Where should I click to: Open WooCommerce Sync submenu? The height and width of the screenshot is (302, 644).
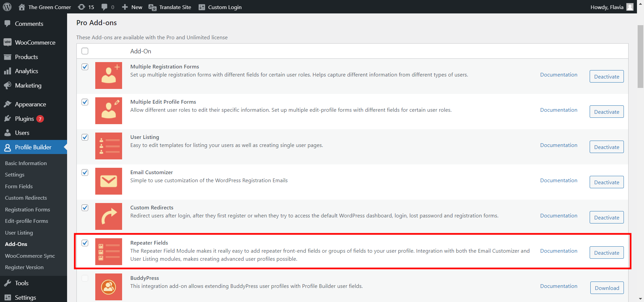(x=30, y=256)
